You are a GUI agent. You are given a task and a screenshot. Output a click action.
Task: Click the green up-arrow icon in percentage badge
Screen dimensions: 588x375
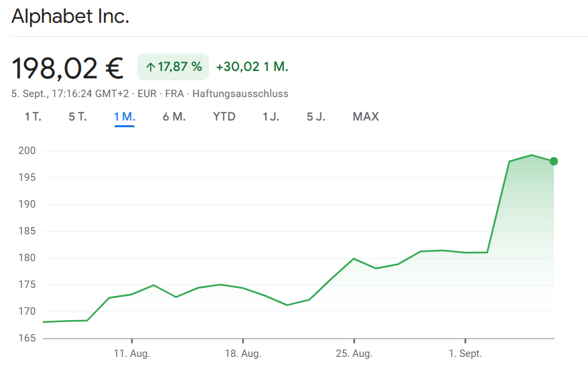pyautogui.click(x=150, y=67)
